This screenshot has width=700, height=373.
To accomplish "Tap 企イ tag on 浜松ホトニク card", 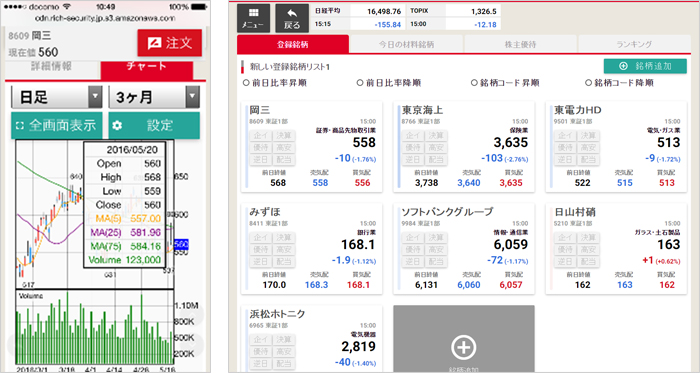I will tap(261, 340).
